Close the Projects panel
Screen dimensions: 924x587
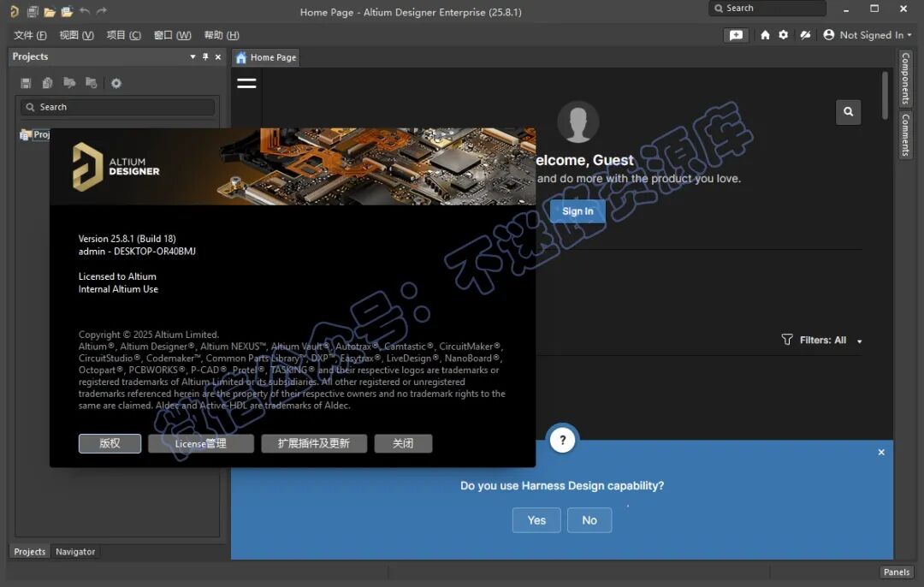click(218, 56)
